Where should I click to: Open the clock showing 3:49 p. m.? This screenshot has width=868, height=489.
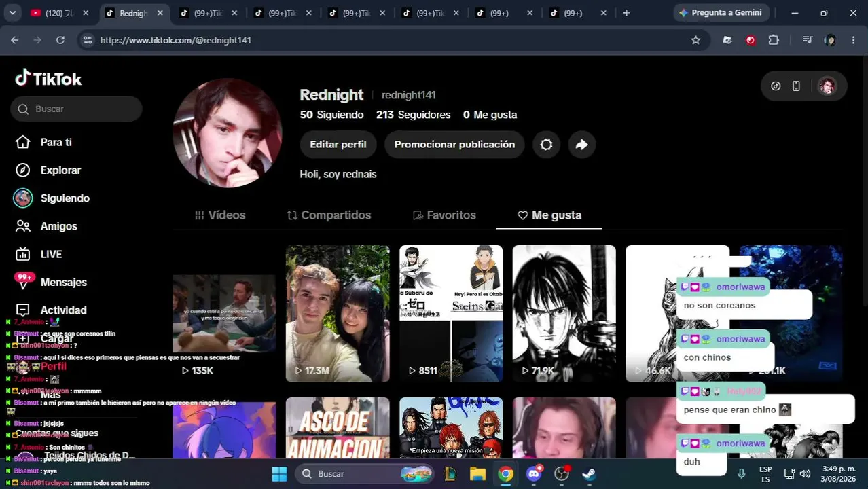pos(839,473)
